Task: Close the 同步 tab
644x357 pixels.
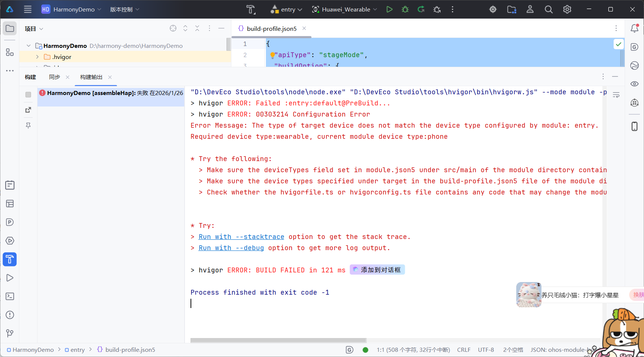Action: (68, 77)
